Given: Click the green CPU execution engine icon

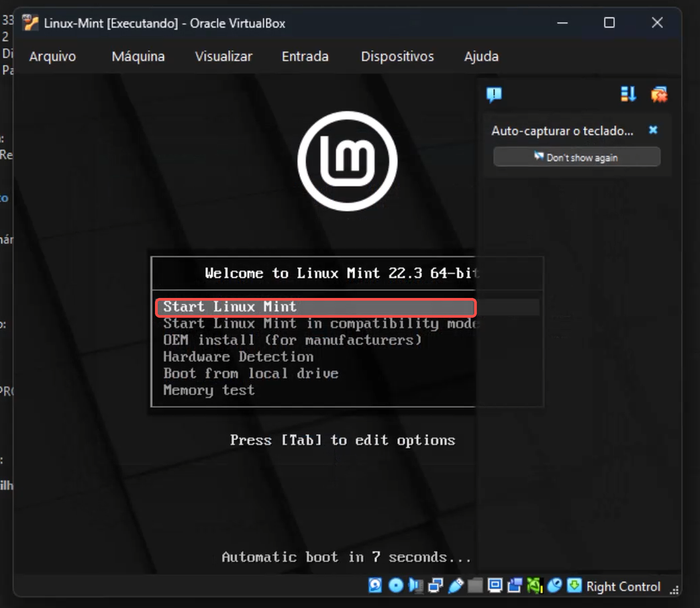Looking at the screenshot, I should [534, 585].
